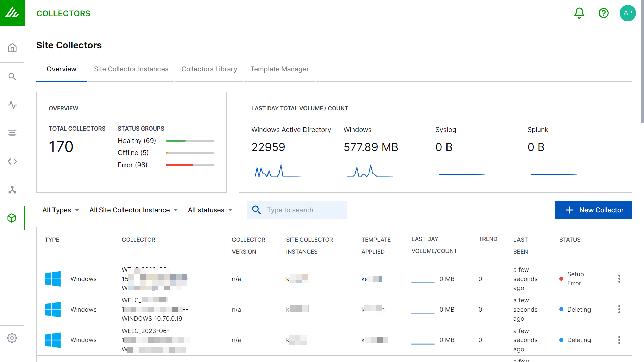
Task: Open kebab menu for WINDOWS_10.70.0.19 row
Action: tap(619, 309)
